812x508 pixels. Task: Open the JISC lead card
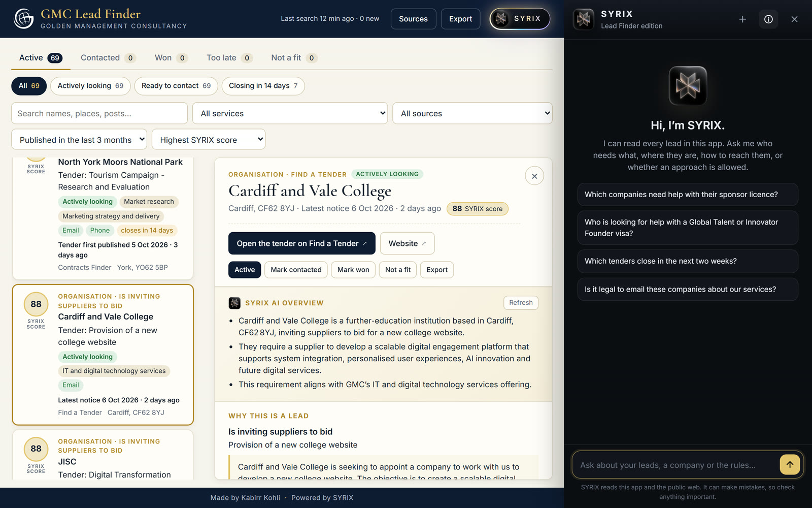pos(103,455)
